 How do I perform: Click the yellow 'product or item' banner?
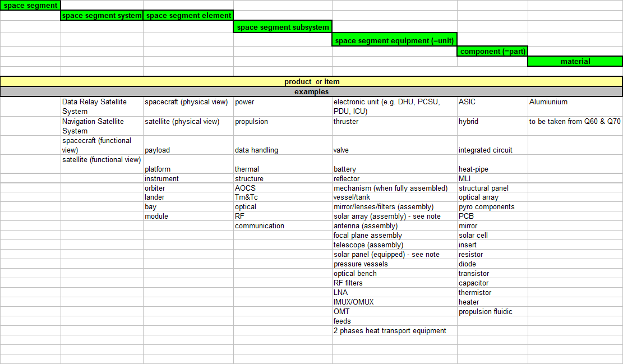point(311,81)
